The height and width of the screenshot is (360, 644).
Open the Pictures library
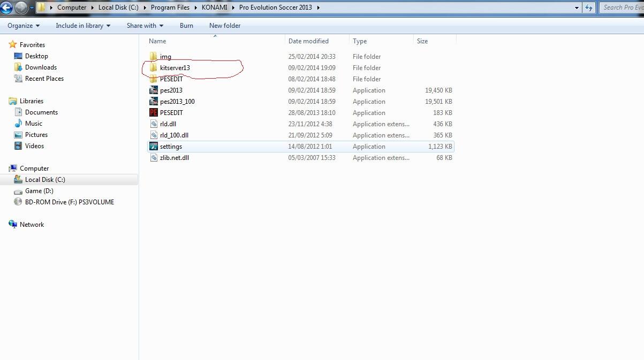click(36, 135)
